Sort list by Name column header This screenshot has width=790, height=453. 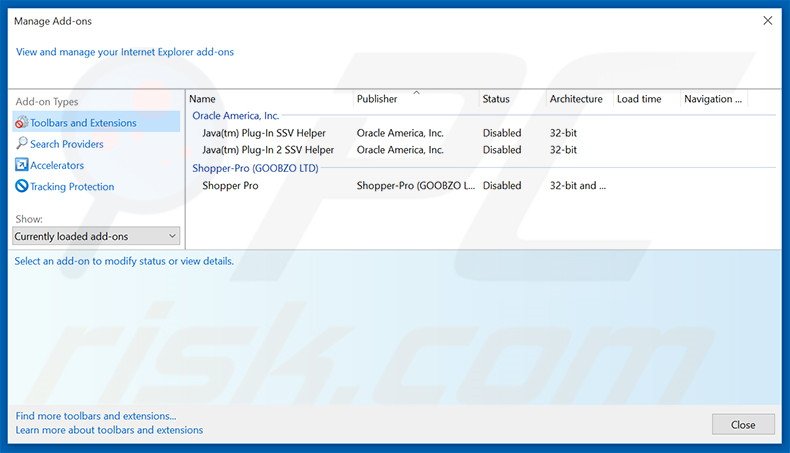[x=270, y=99]
